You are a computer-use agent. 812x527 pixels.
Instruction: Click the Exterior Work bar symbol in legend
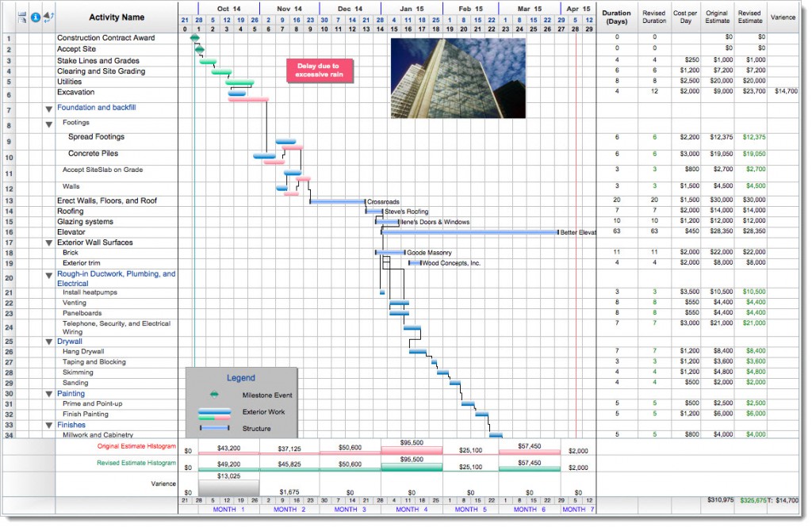coord(214,412)
